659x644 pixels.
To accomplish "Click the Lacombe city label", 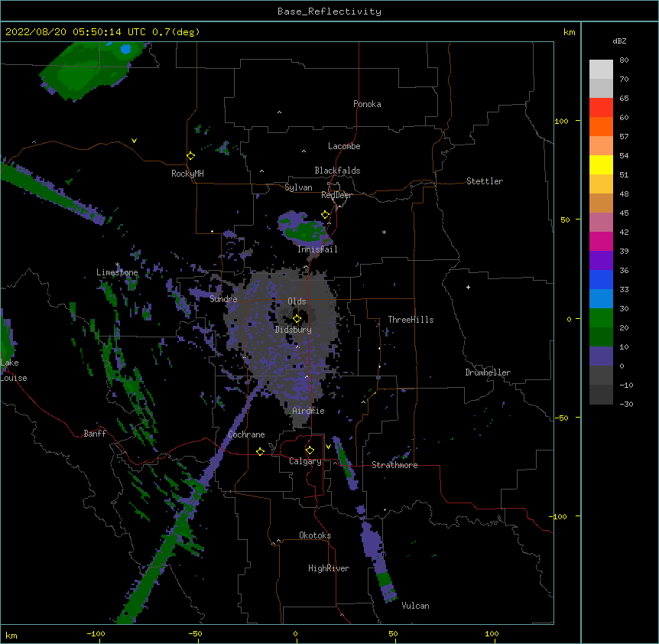I will tap(344, 146).
